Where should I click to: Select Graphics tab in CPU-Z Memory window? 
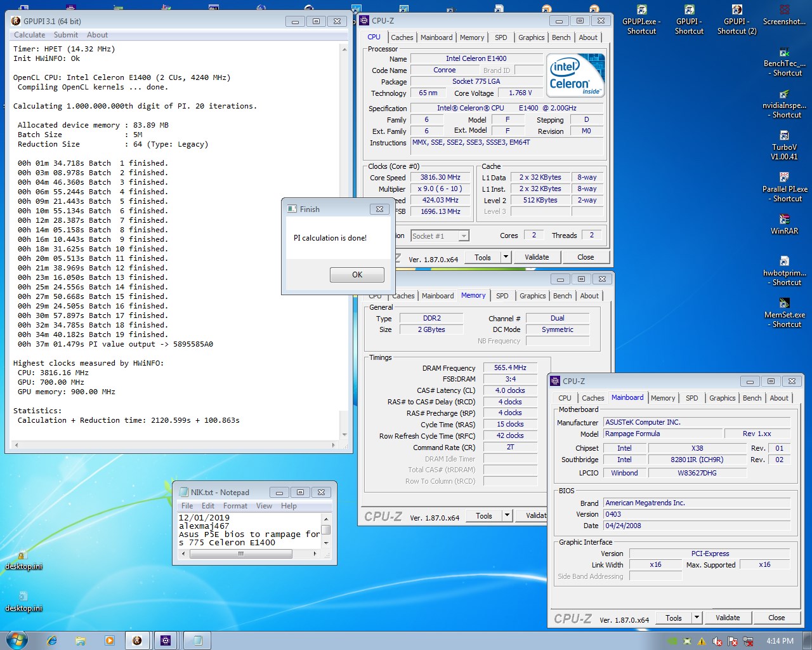coord(533,296)
